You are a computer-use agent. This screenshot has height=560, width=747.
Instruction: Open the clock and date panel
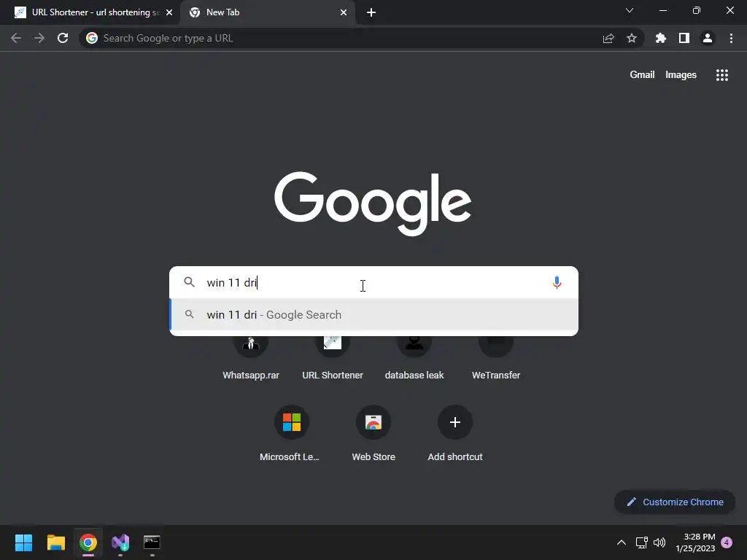pos(695,542)
